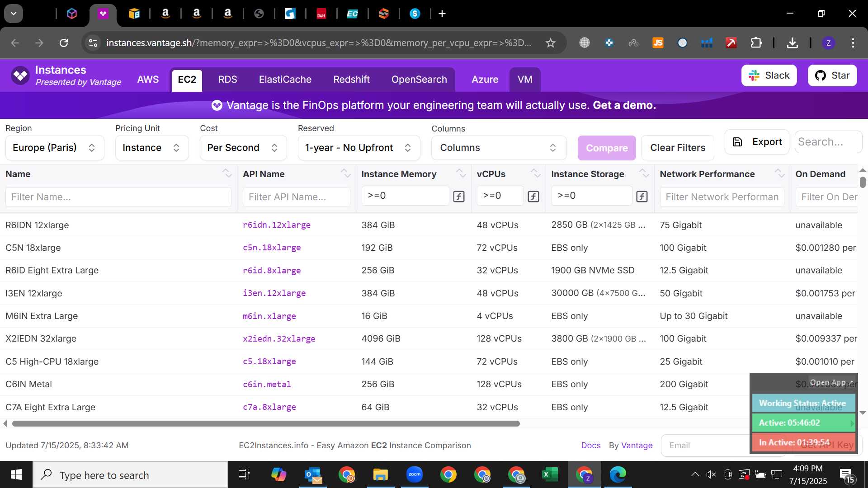Switch to the OpenSearch tab
Viewport: 868px width, 488px height.
(x=419, y=80)
